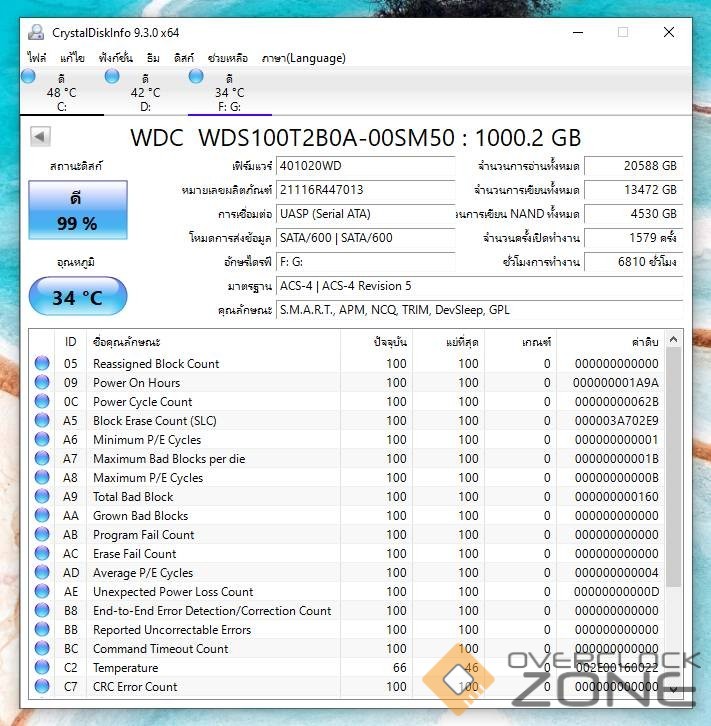Click status orb of Unexpected Power Loss Count
Screen dimensions: 711x726
click(x=42, y=591)
